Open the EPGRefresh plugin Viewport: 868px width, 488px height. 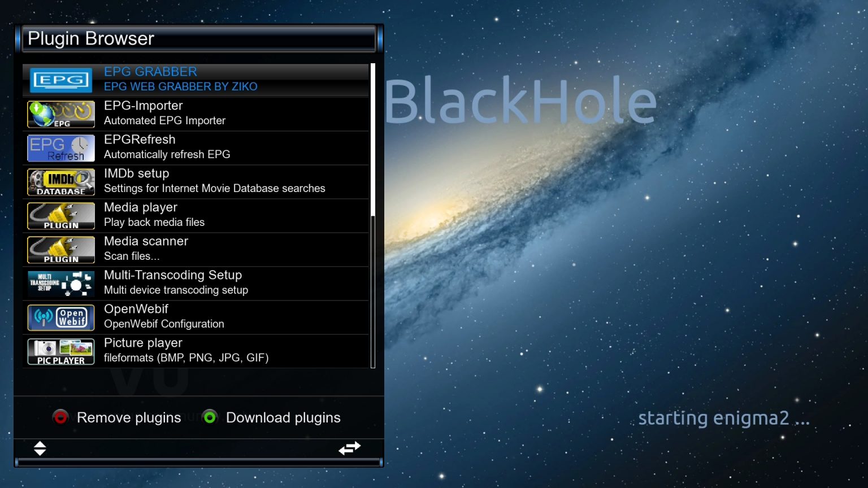pos(196,148)
